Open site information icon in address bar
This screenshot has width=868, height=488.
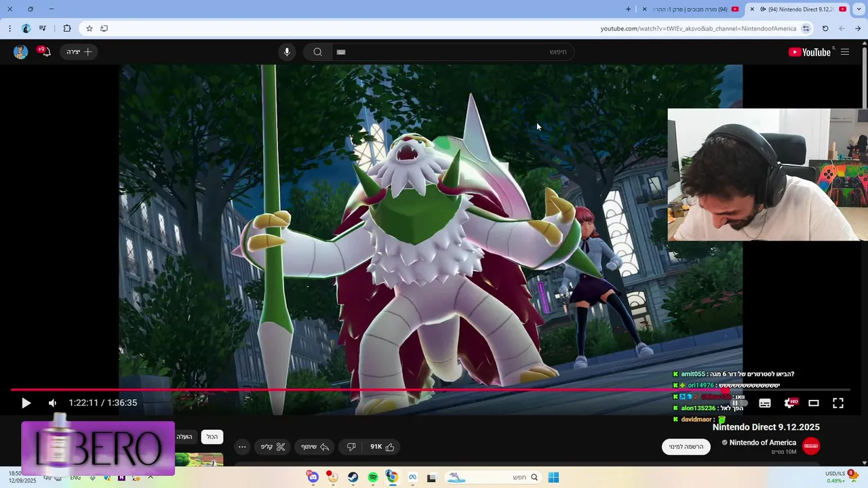(806, 28)
